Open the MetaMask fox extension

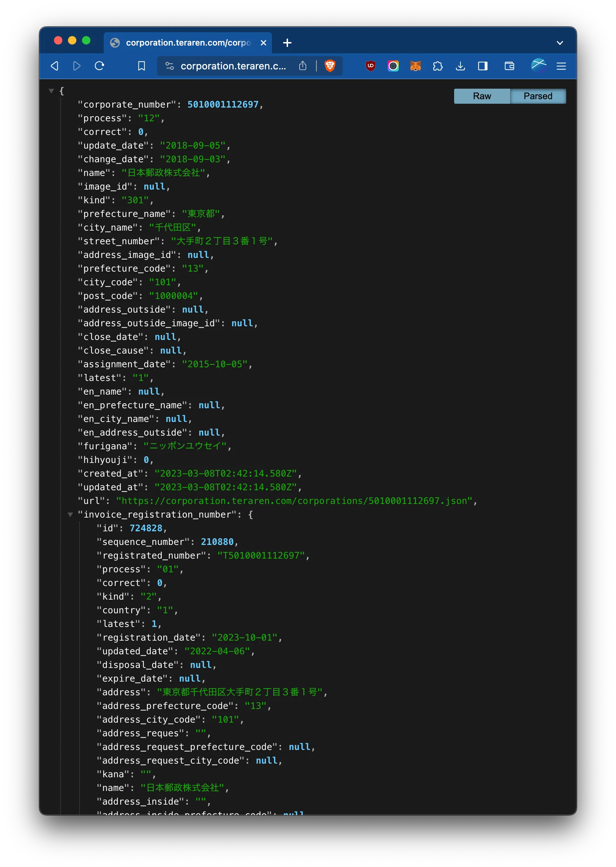pos(415,66)
